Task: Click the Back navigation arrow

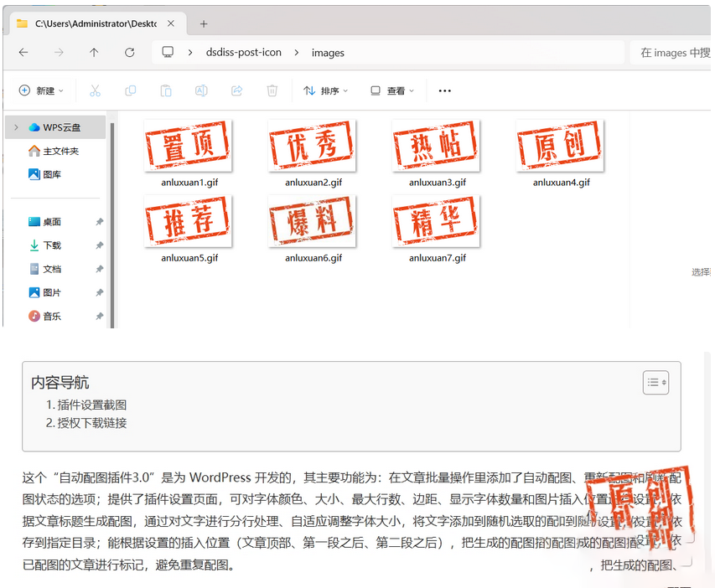Action: click(23, 52)
